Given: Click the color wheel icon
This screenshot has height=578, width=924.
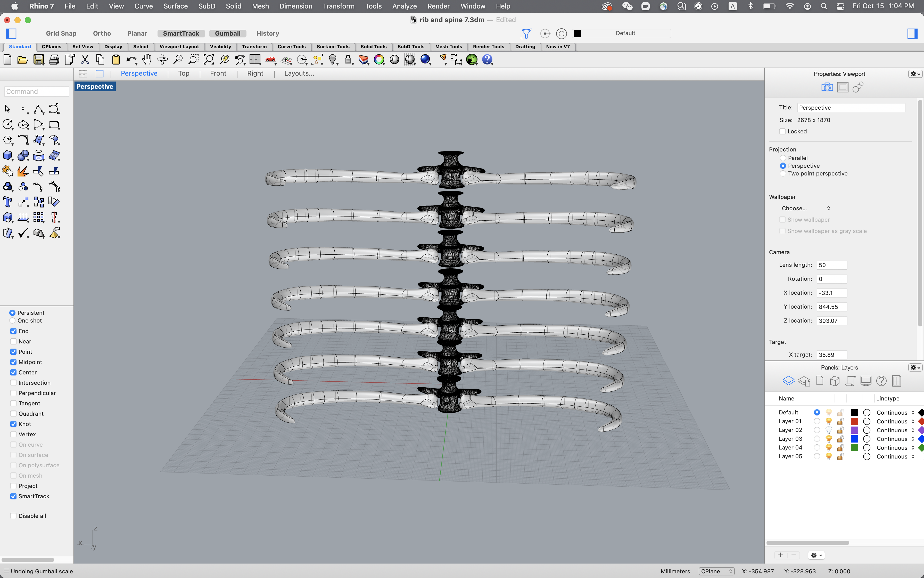Looking at the screenshot, I should 379,60.
